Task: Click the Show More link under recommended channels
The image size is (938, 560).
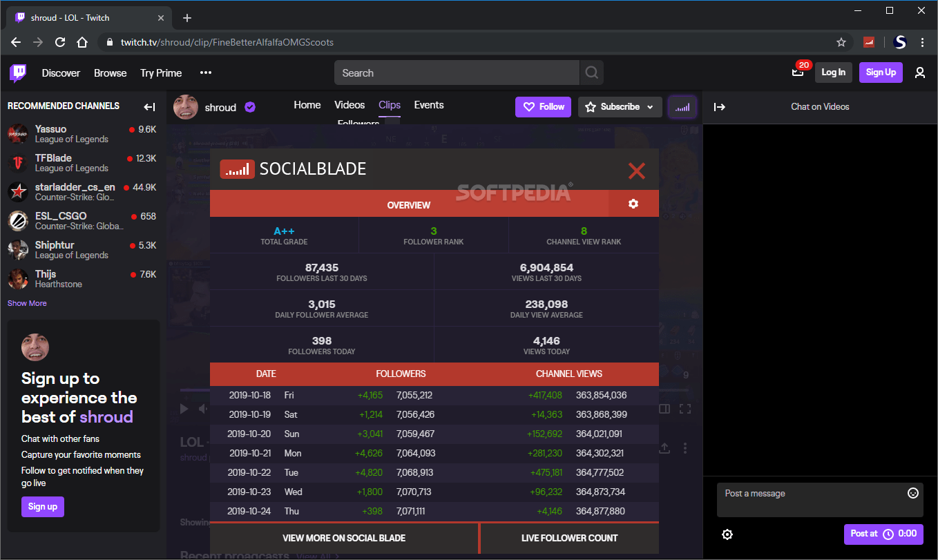Action: [x=27, y=303]
